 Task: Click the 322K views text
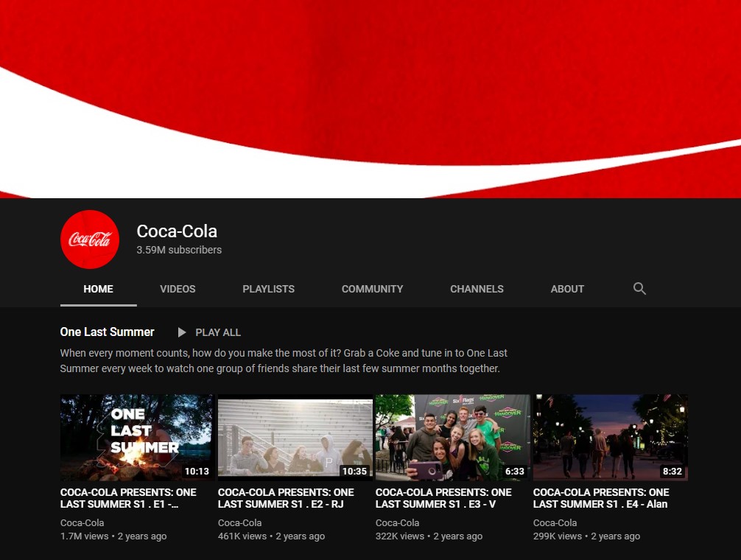tap(400, 536)
